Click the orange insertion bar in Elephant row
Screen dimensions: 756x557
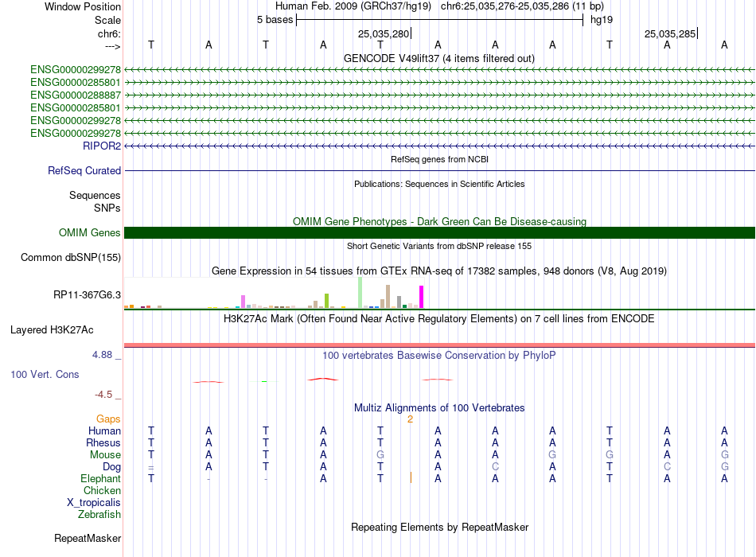(411, 477)
